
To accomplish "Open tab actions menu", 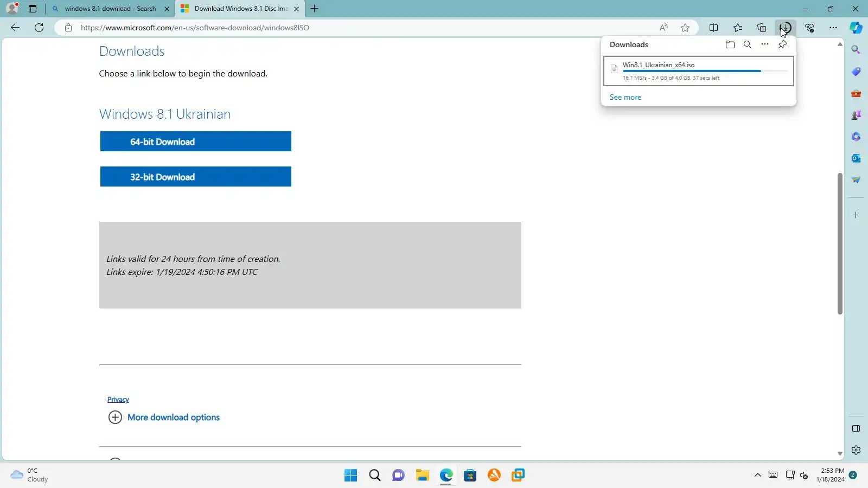I will pyautogui.click(x=33, y=9).
